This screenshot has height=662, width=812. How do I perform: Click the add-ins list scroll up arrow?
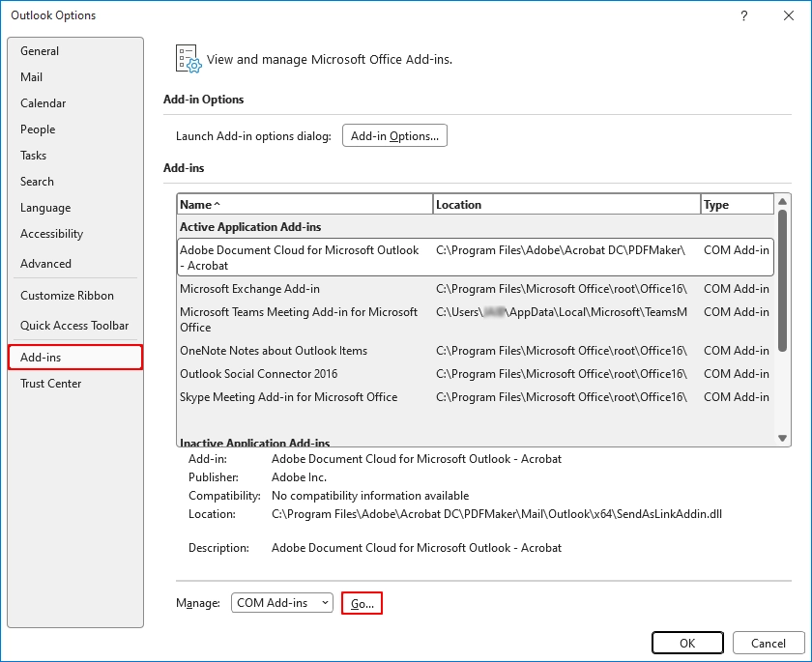[x=782, y=201]
